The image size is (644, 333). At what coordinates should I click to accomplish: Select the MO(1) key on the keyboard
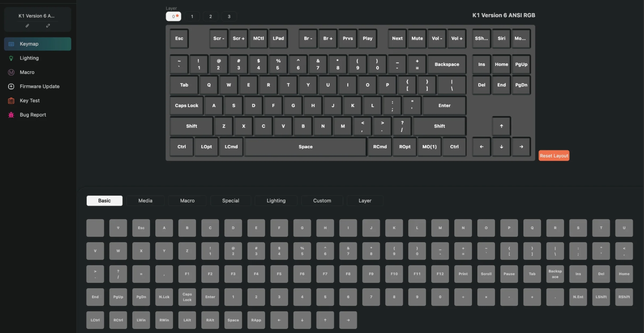429,147
